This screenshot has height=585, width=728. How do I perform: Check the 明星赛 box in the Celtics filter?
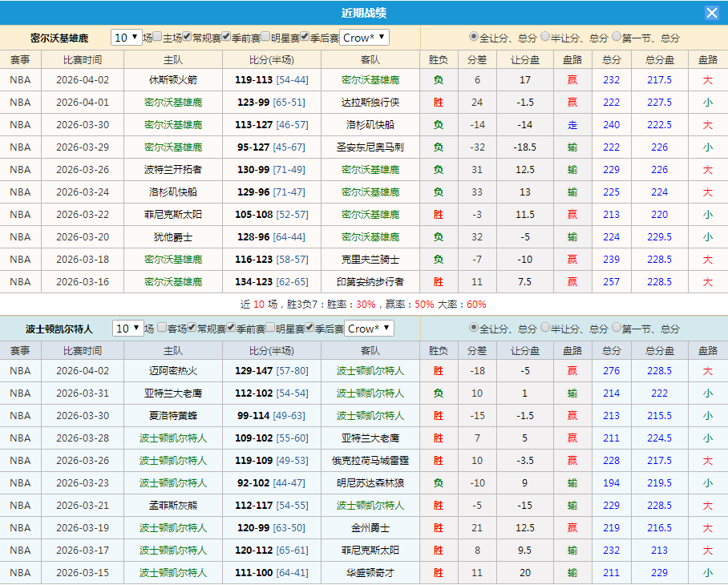[272, 328]
